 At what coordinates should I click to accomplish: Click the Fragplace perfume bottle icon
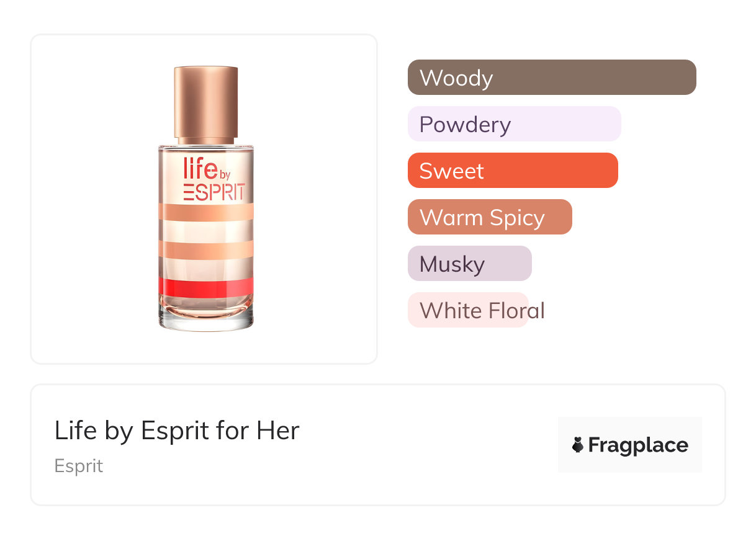point(578,445)
